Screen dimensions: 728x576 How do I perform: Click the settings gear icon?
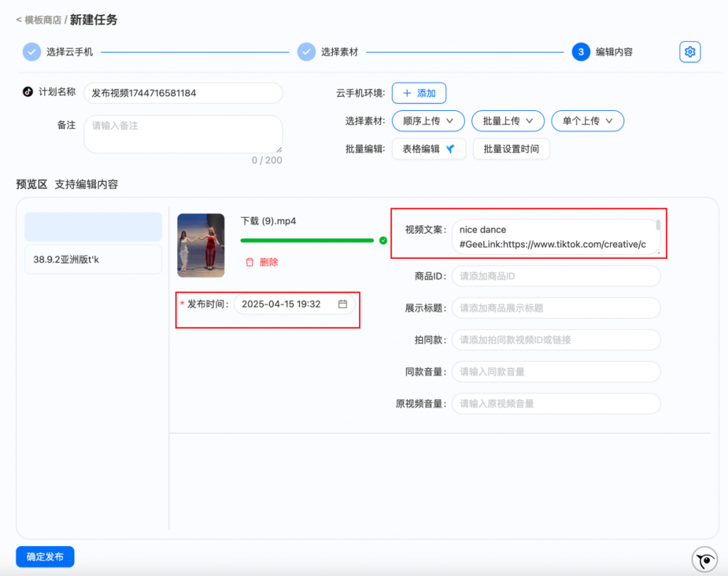[690, 52]
